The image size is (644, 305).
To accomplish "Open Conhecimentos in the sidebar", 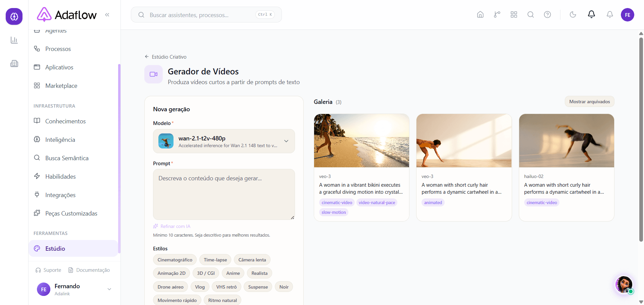I will (x=73, y=121).
